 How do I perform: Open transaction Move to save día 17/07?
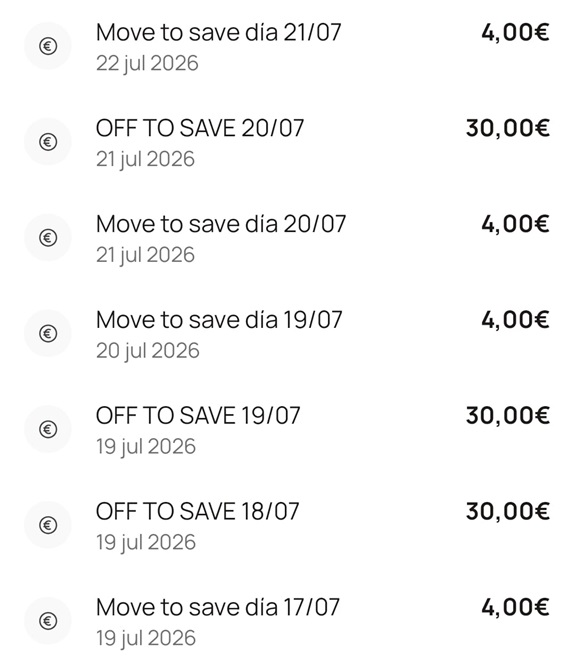pos(288,621)
